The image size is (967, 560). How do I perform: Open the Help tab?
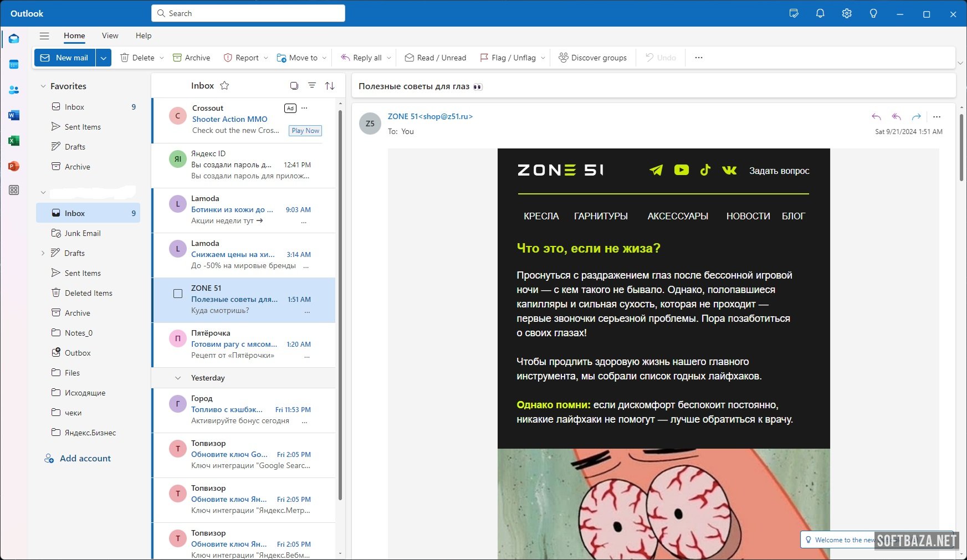(143, 35)
